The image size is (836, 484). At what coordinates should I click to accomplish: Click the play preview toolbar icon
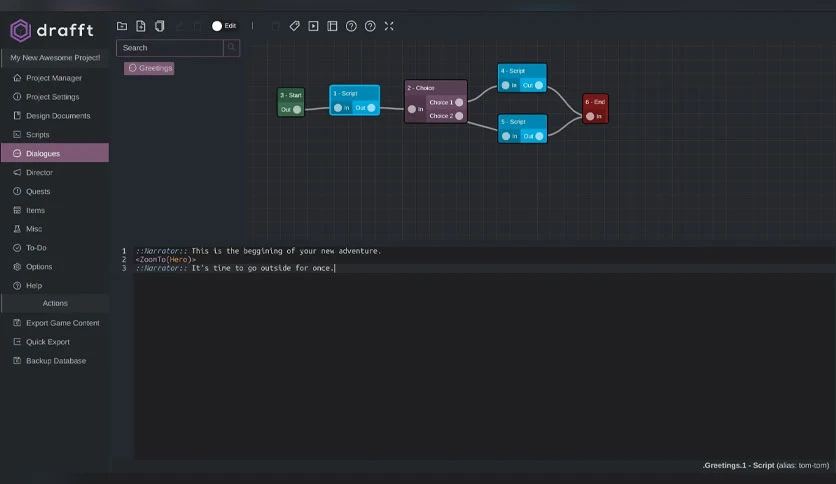point(314,26)
